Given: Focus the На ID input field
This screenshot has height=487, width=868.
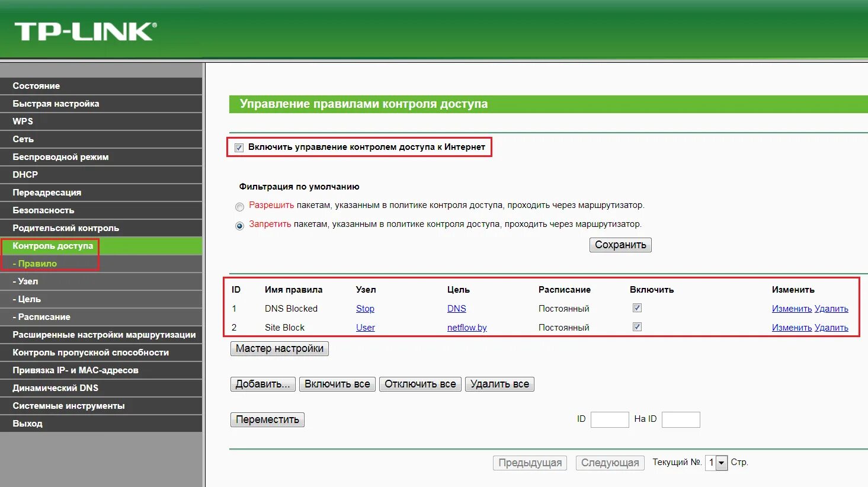Looking at the screenshot, I should (x=681, y=419).
